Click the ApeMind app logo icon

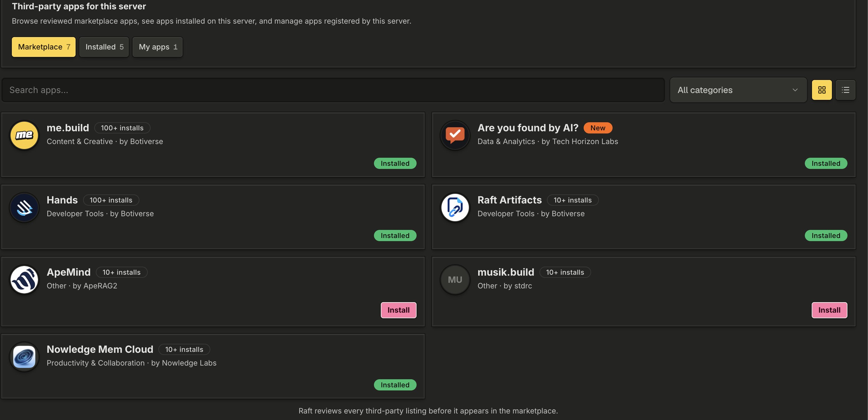tap(24, 279)
